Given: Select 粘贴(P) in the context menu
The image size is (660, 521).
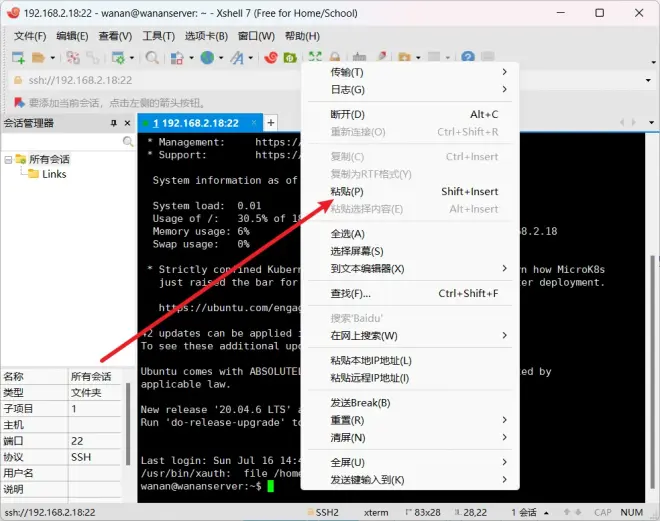Looking at the screenshot, I should coord(410,191).
